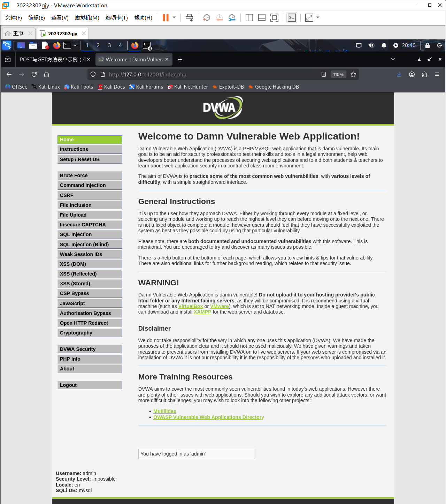Screen dimensions: 446x504
Task: Switch to the POST与GET方法表单示例 tab
Action: pos(51,60)
